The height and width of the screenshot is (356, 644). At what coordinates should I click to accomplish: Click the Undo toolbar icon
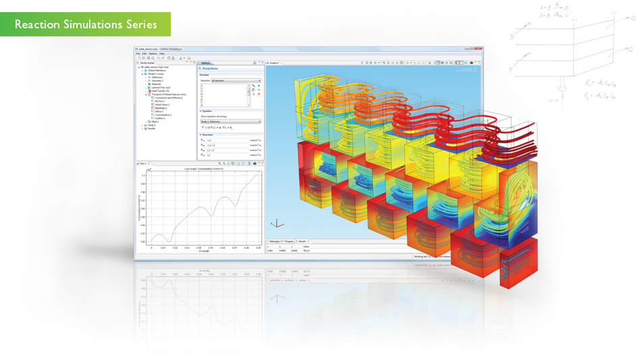[159, 58]
